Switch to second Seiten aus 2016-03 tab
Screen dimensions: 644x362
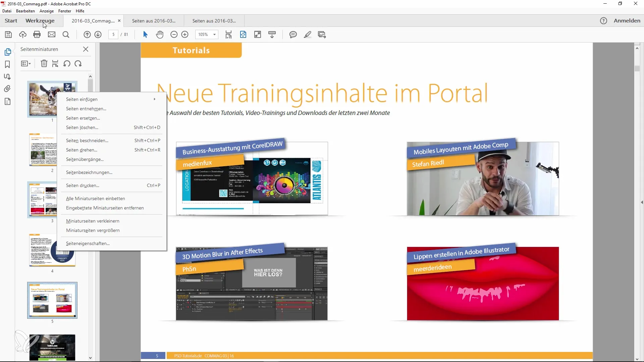click(x=214, y=21)
